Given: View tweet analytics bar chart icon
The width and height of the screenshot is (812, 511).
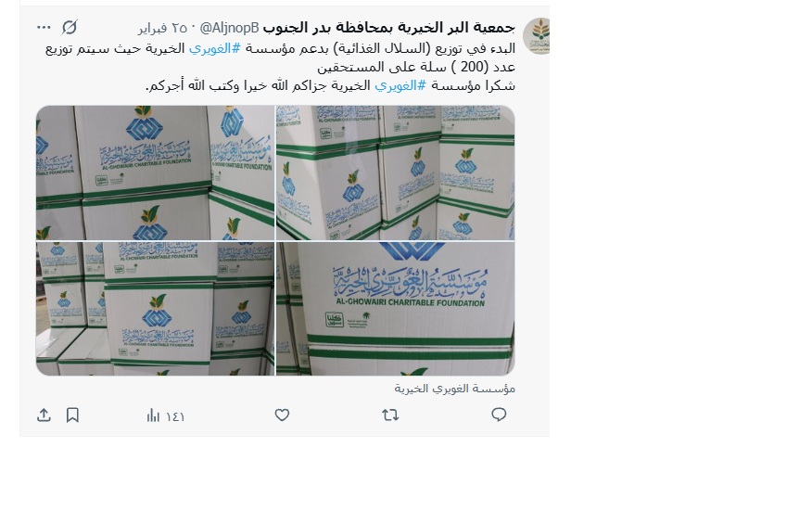Looking at the screenshot, I should point(153,415).
